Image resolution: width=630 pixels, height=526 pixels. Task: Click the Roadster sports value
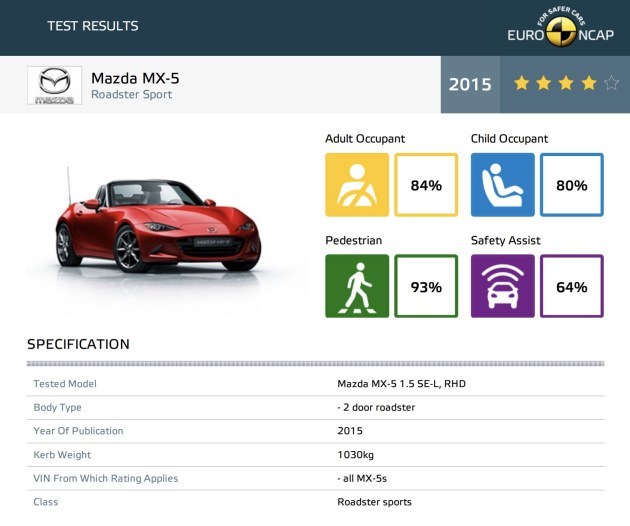tap(374, 502)
